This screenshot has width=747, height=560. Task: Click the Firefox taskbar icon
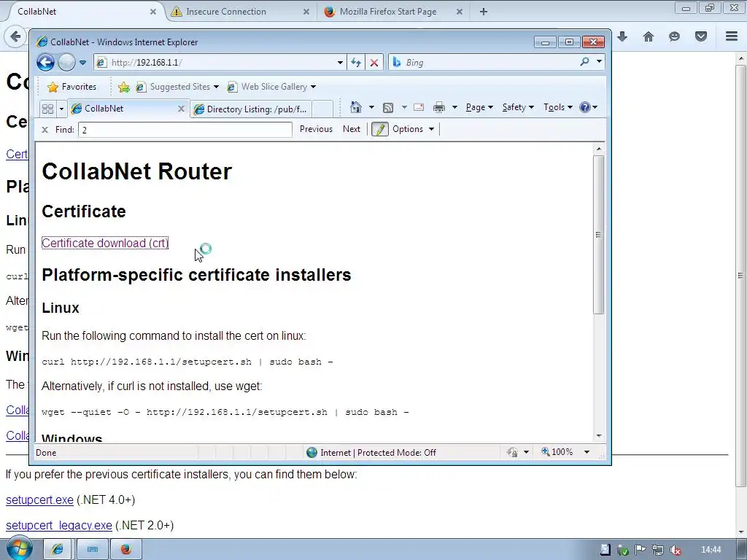click(125, 550)
